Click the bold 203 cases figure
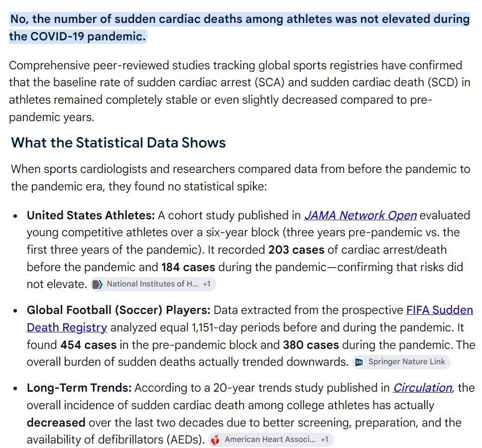The width and height of the screenshot is (482, 448). (296, 250)
